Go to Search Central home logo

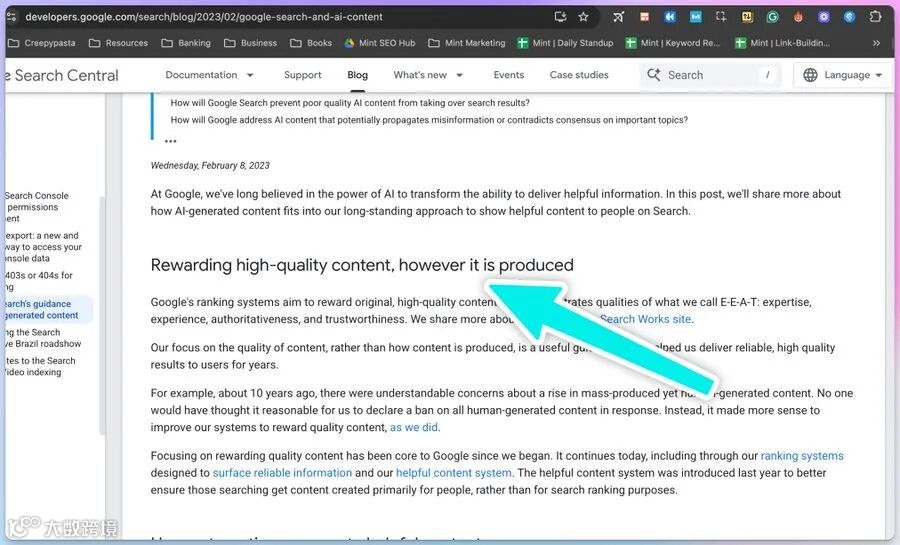tap(62, 75)
